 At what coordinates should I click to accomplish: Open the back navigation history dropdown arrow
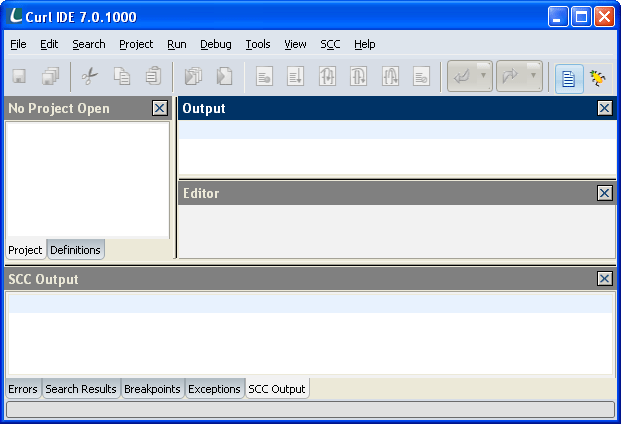(484, 76)
